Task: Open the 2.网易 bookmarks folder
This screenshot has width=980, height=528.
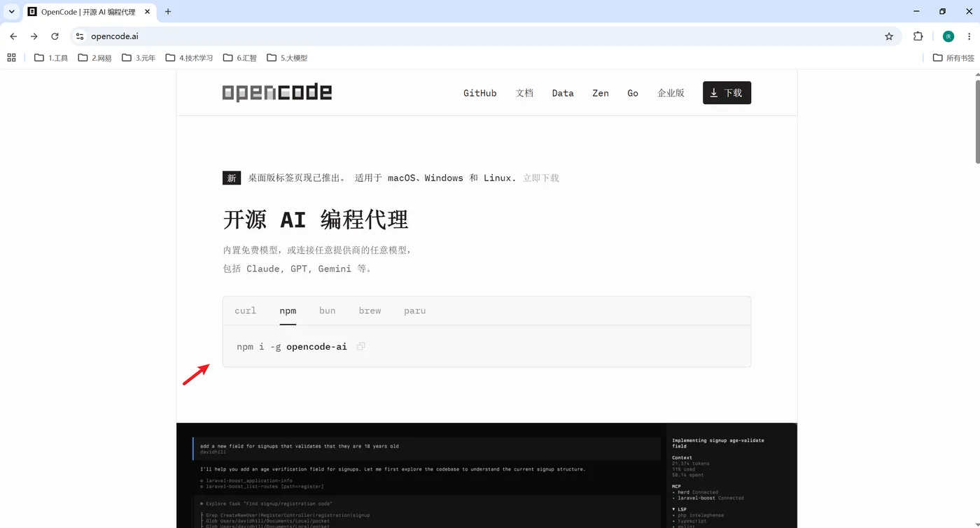Action: tap(94, 58)
